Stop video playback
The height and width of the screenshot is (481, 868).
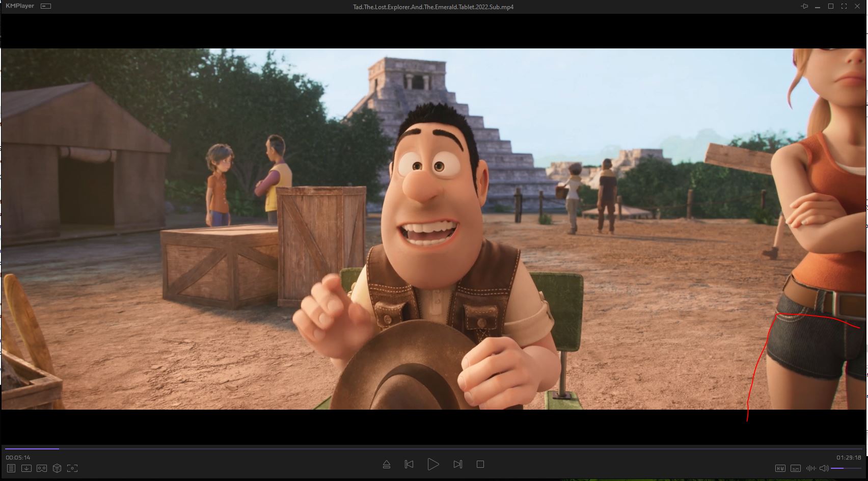coord(480,464)
